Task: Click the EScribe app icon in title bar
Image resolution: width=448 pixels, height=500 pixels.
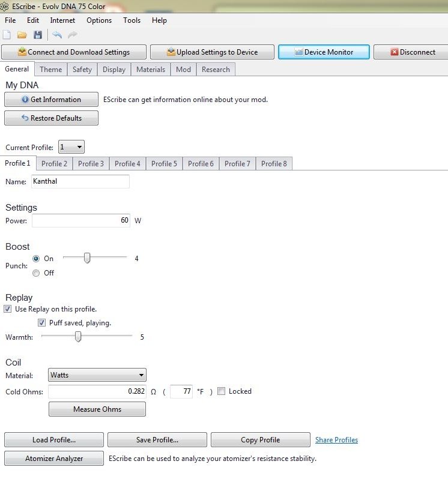Action: click(x=4, y=7)
